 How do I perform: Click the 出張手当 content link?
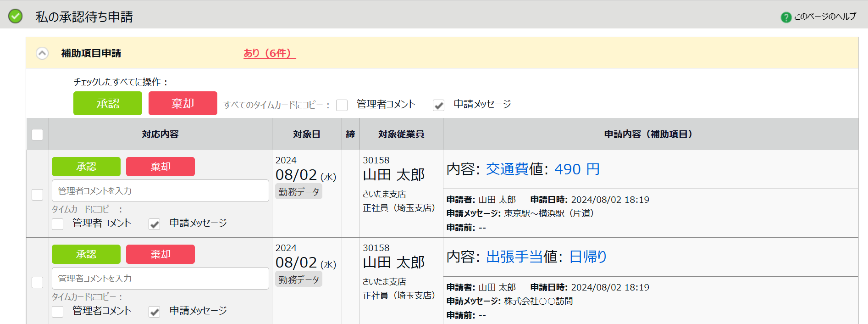(514, 257)
